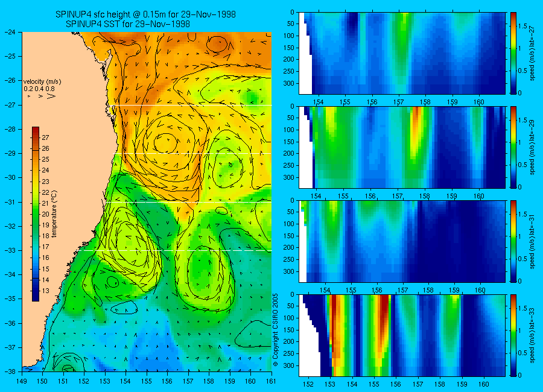Click the 27 tick on the temperature color bar
The height and width of the screenshot is (392, 543).
tap(45, 138)
